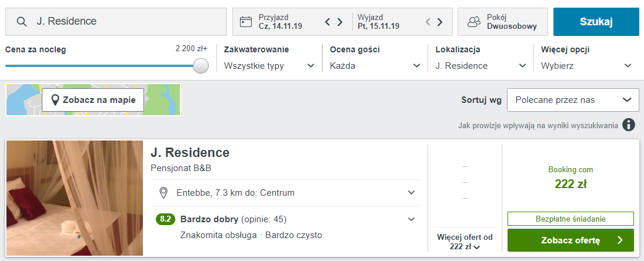Screen dimensions: 644x261
Task: Open the check-in calendar icon
Action: pyautogui.click(x=246, y=22)
